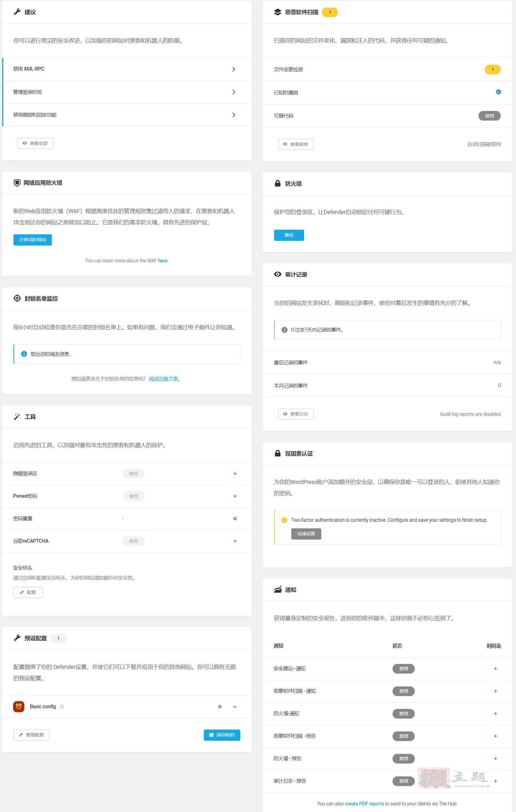The height and width of the screenshot is (812, 516).
Task: Click the plus icon for 谷歌reCAPTCHA
Action: (235, 541)
